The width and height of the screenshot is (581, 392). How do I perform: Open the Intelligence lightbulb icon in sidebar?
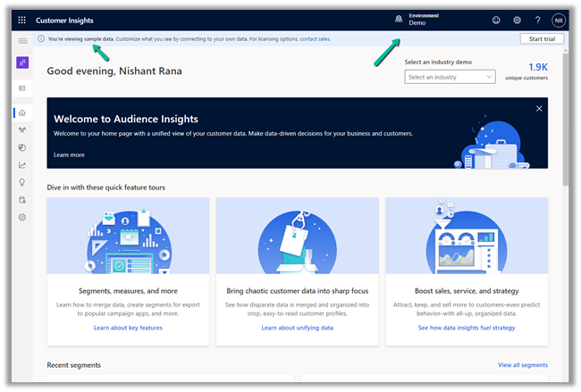(x=22, y=182)
